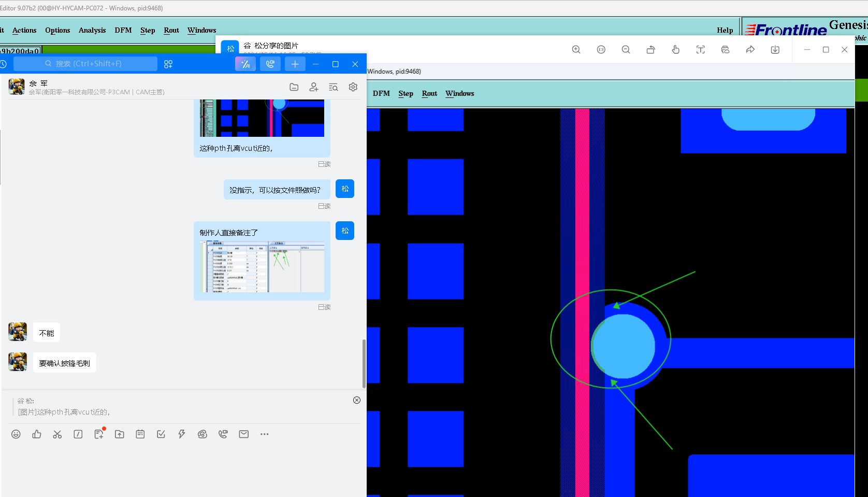Open the Rout menu in background Genesis
This screenshot has width=868, height=497.
coord(171,30)
